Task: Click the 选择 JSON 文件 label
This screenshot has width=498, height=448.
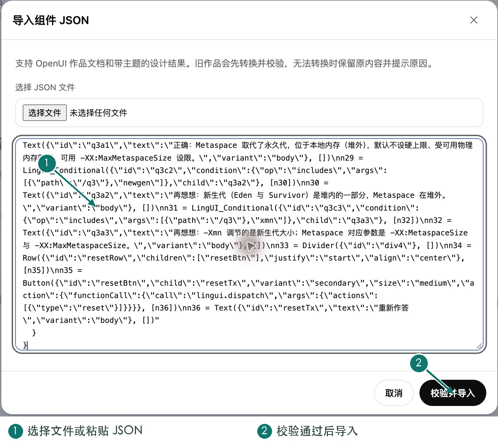Action: pyautogui.click(x=45, y=87)
